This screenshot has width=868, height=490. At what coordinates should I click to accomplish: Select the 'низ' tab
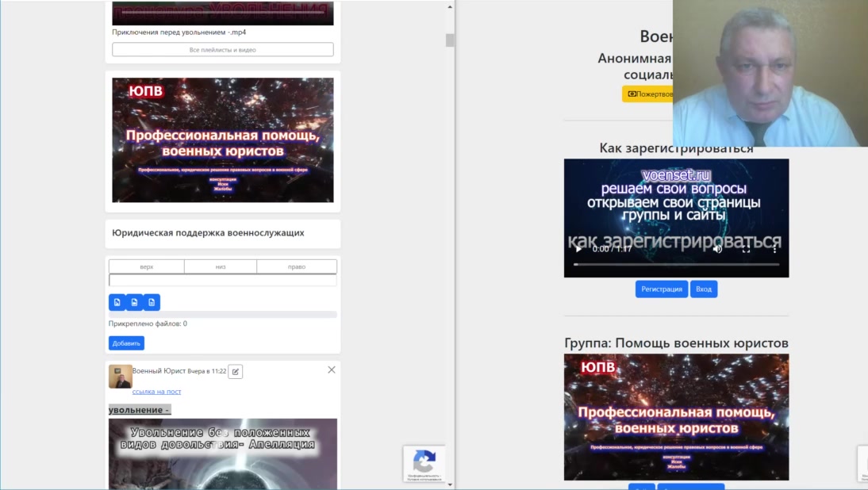click(221, 266)
